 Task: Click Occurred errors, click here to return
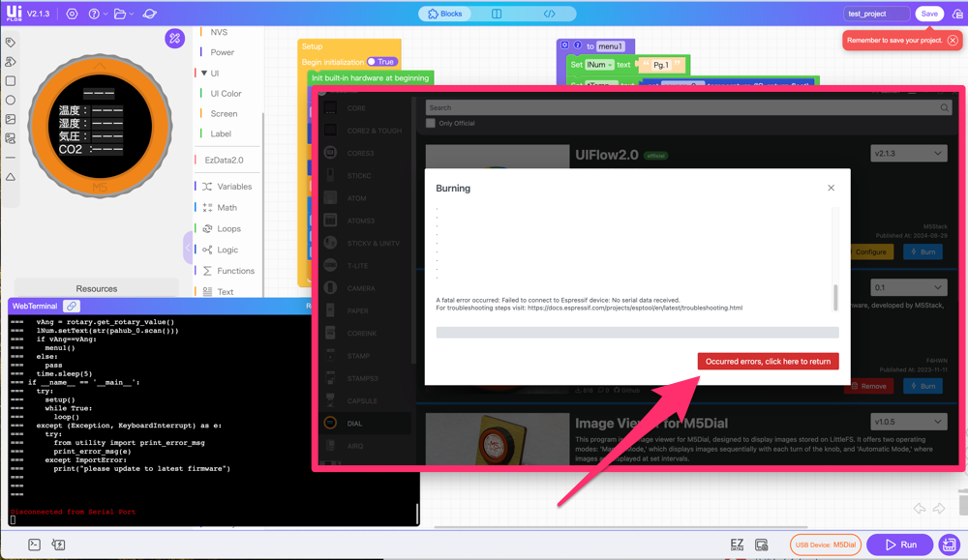point(768,362)
